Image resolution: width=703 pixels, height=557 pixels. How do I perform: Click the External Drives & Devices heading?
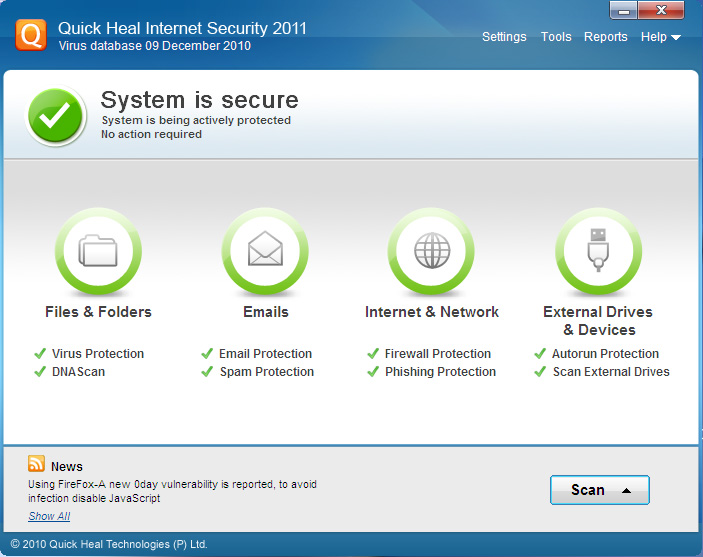[598, 321]
